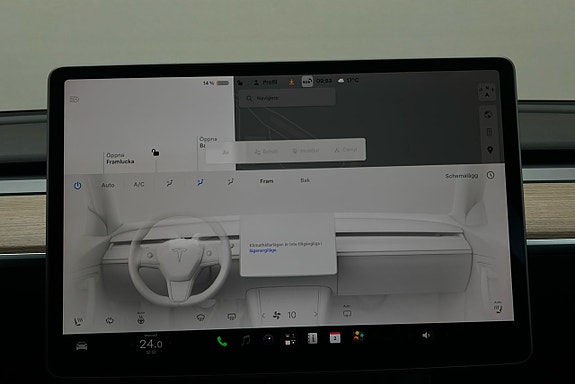Switch to the Bak climate tab
The width and height of the screenshot is (575, 384).
305,180
